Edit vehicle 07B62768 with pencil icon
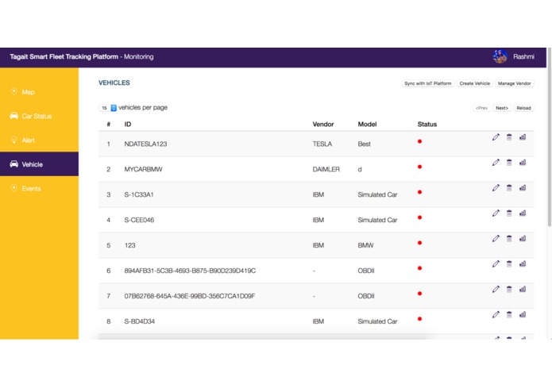The width and height of the screenshot is (552, 392). (496, 289)
